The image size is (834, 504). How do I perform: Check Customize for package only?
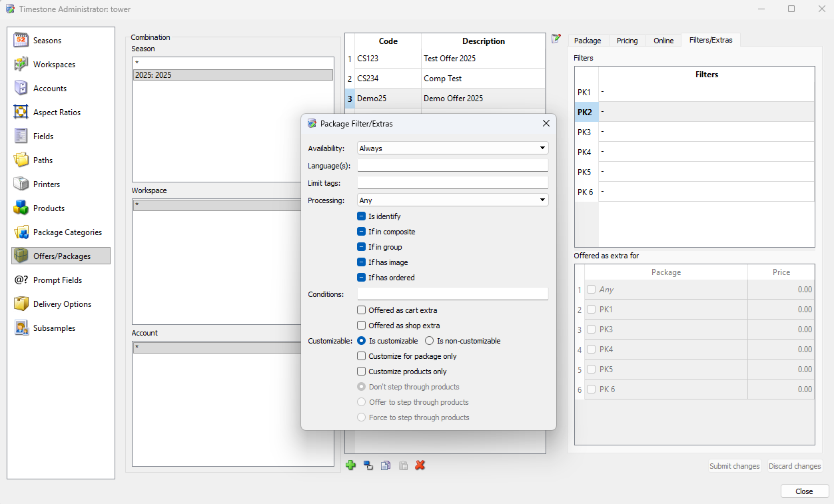[x=362, y=356]
